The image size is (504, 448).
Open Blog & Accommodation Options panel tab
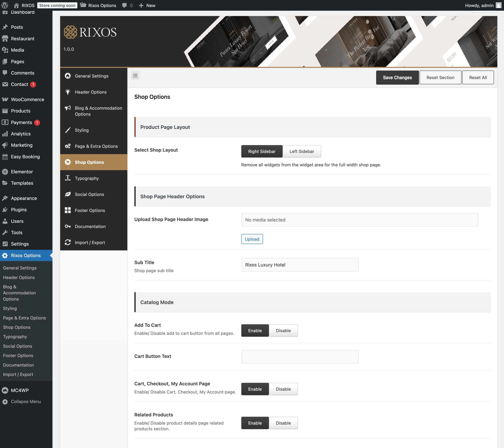point(94,111)
